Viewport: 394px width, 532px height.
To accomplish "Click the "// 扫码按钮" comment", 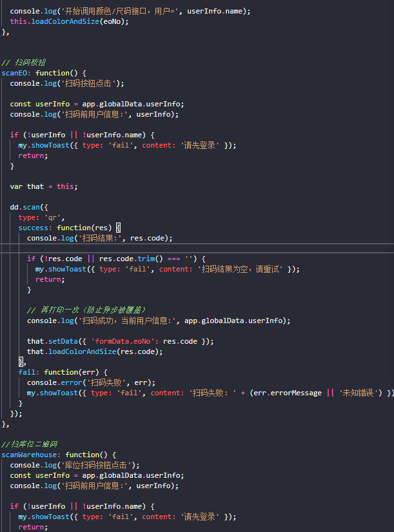I will pos(23,63).
